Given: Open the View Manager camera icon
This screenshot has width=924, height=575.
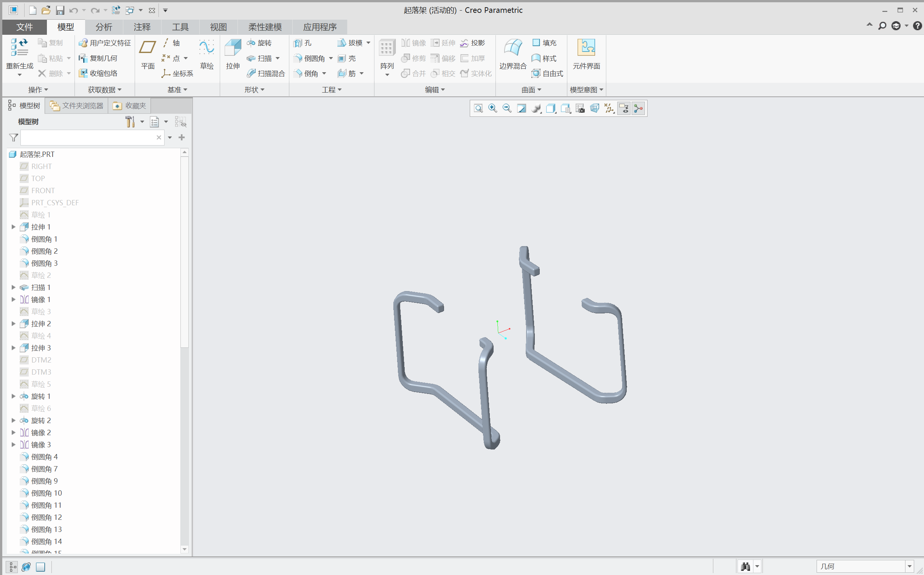Looking at the screenshot, I should click(x=580, y=109).
